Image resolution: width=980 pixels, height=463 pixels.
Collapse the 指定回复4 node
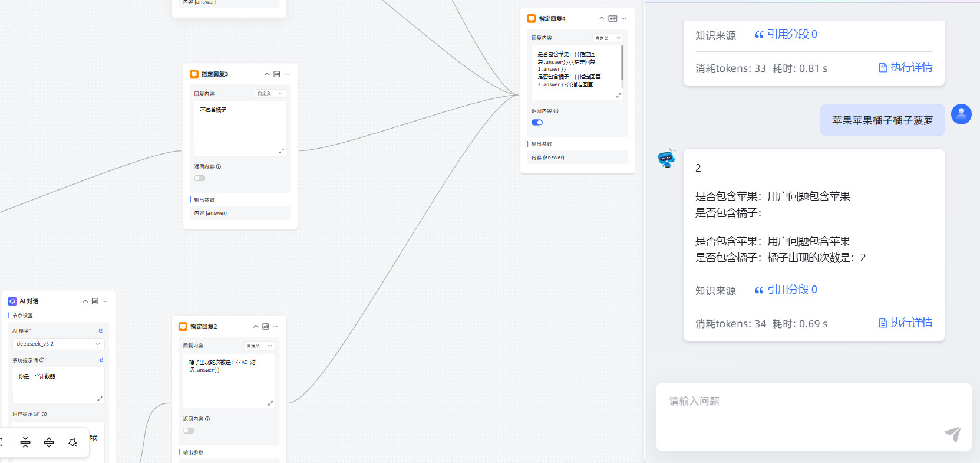[602, 19]
